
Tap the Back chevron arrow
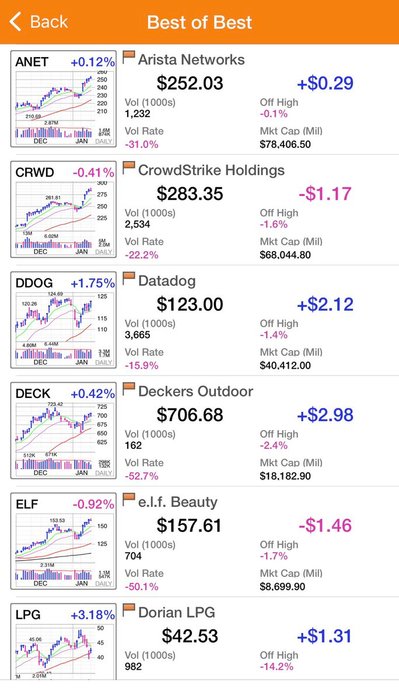[x=16, y=21]
